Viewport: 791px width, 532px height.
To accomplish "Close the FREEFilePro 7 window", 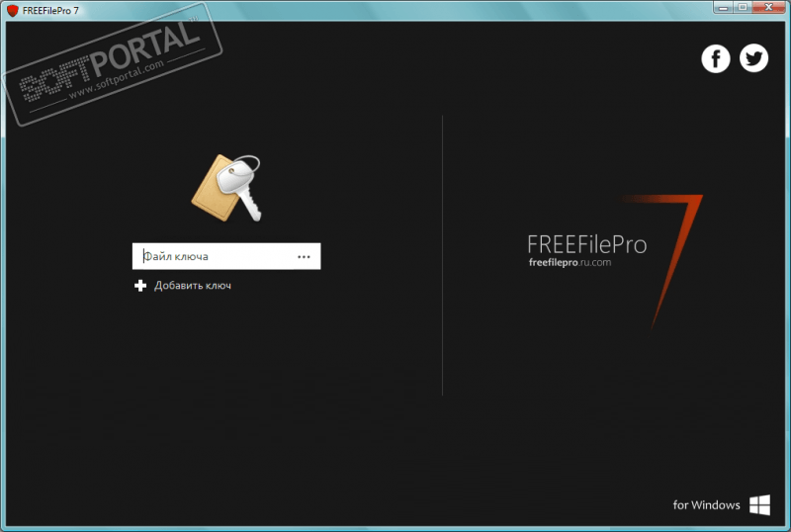I will (769, 8).
